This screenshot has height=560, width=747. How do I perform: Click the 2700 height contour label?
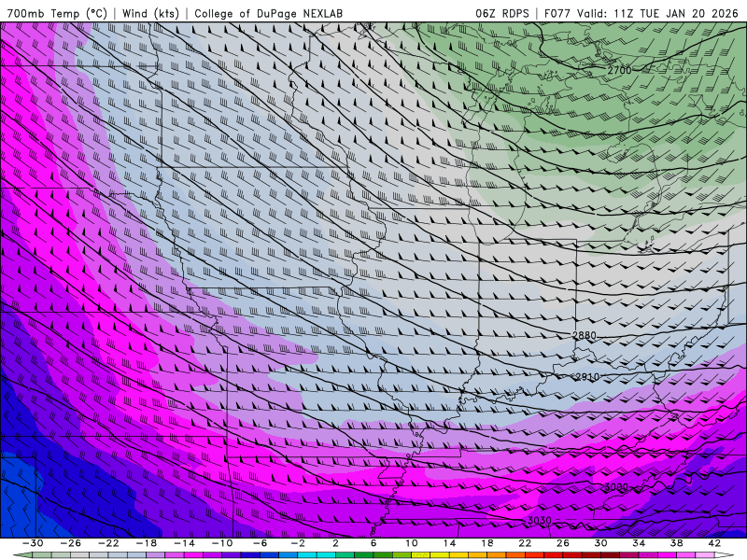pos(619,71)
